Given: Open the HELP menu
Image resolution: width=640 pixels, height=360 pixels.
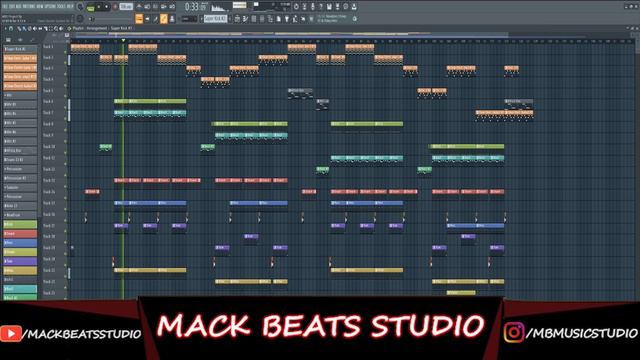Looking at the screenshot, I should [x=71, y=6].
